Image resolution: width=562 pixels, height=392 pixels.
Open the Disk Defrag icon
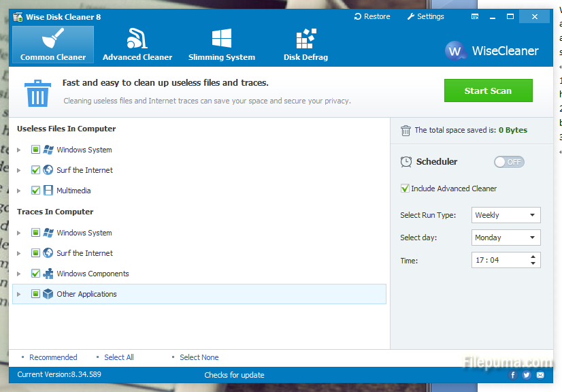click(x=305, y=39)
